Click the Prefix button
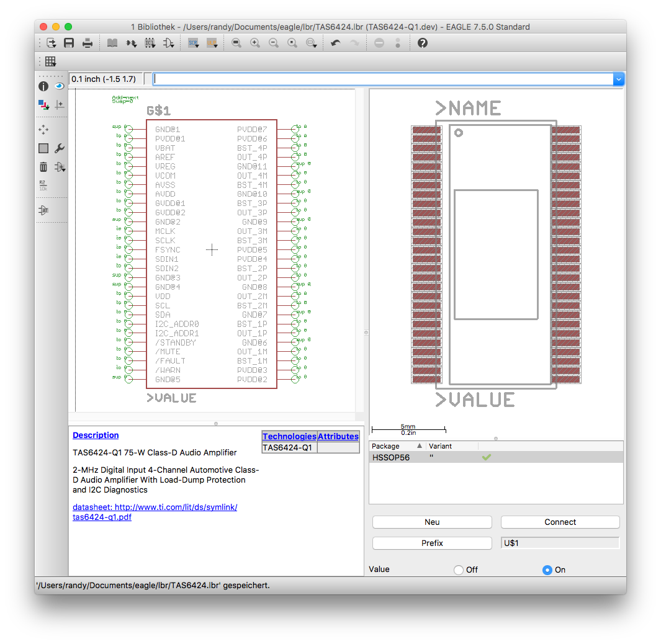The width and height of the screenshot is (661, 644). click(432, 543)
